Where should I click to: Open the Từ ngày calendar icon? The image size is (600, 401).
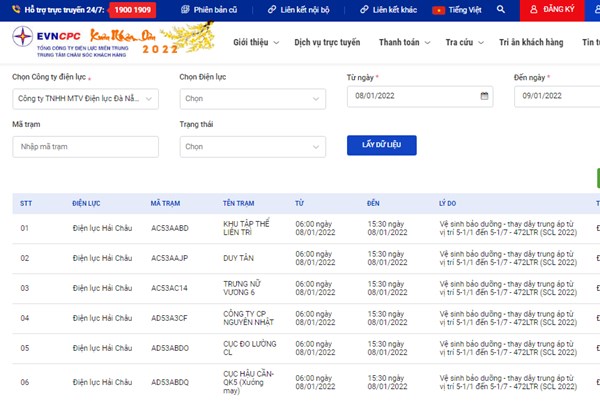pos(484,96)
